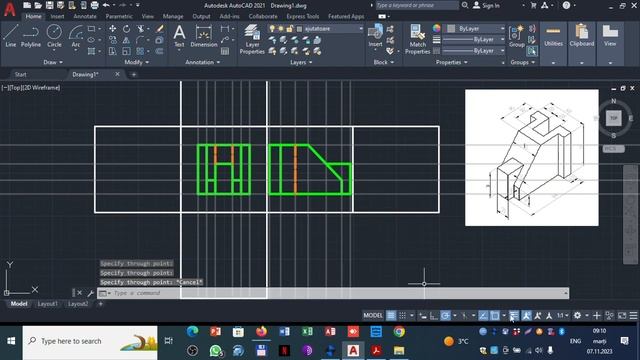Click the object color wheel swatch
This screenshot has width=640, height=360.
[436, 28]
